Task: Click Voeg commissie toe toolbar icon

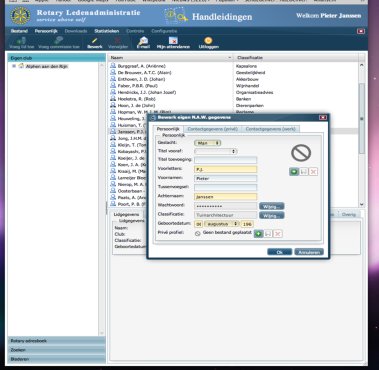Action: coord(59,43)
